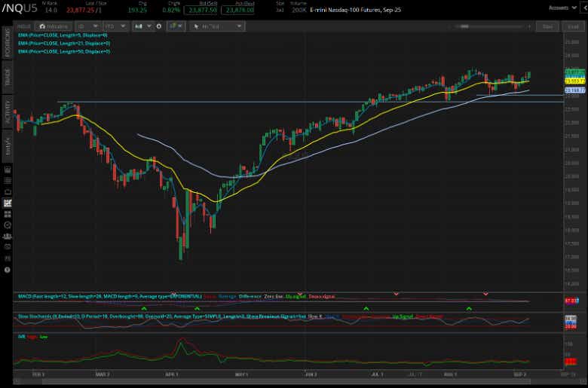Open the ACTIVITY vertical sidebar tab
Screen dimensions: 588x388
pos(7,112)
